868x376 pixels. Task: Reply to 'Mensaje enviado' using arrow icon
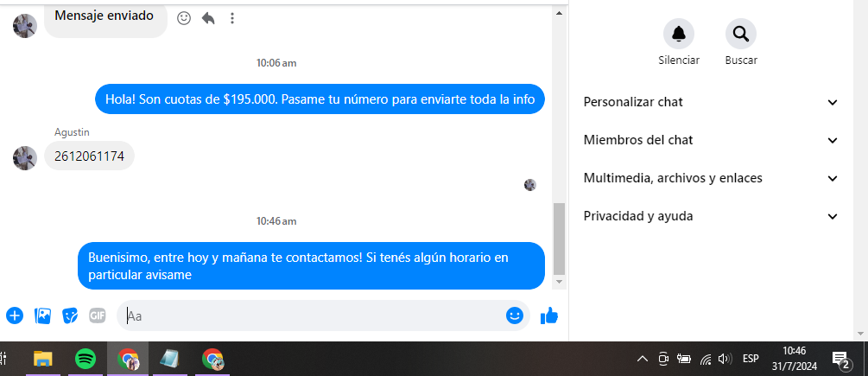point(208,18)
